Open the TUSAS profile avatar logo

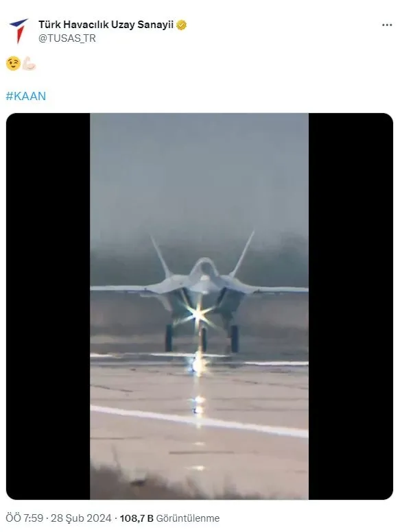tap(18, 31)
